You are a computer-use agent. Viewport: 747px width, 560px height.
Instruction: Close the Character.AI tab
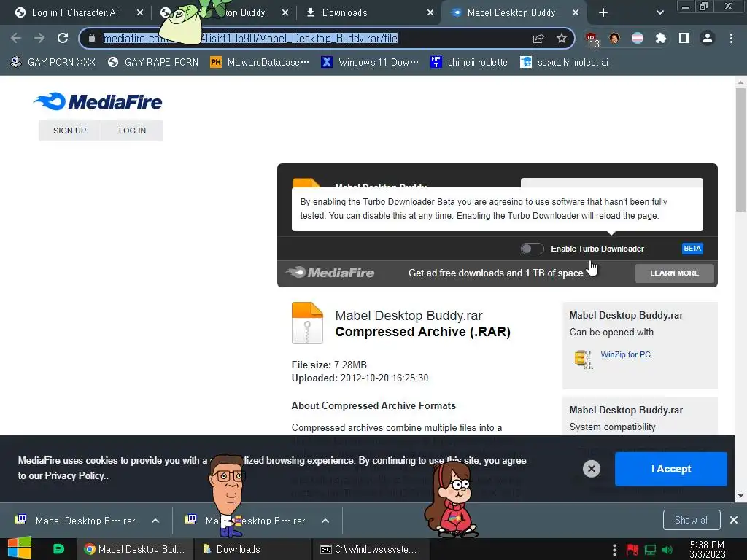[x=139, y=12]
